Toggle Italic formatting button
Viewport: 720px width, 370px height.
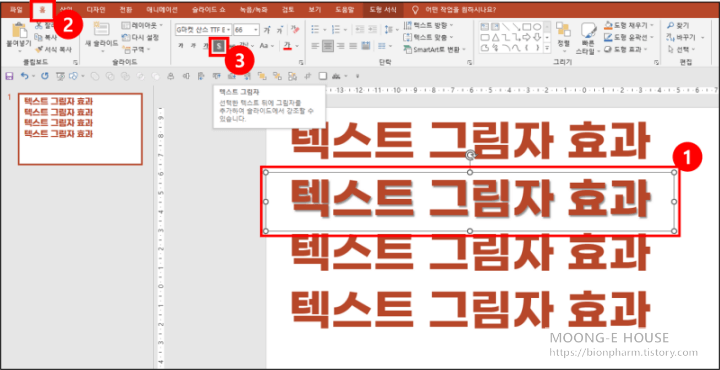coord(193,46)
